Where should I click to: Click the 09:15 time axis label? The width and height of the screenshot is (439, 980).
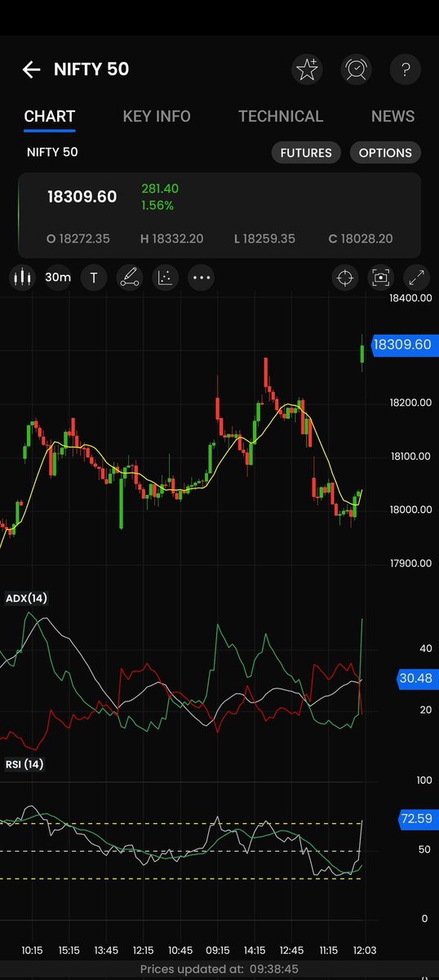click(217, 951)
